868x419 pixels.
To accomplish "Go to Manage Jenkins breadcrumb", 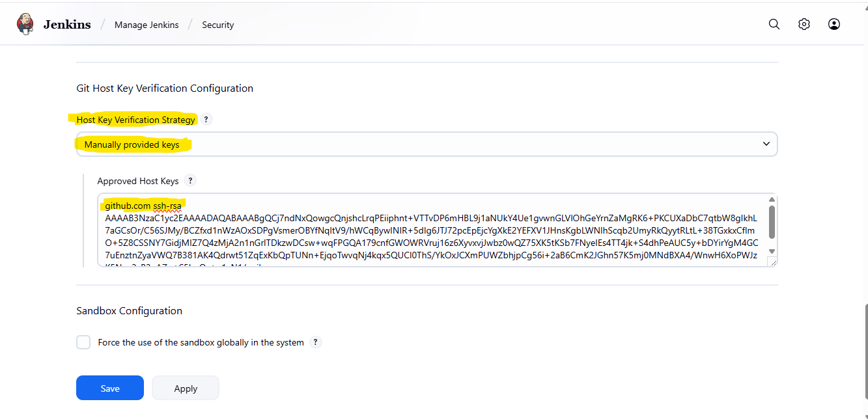I will coord(147,25).
